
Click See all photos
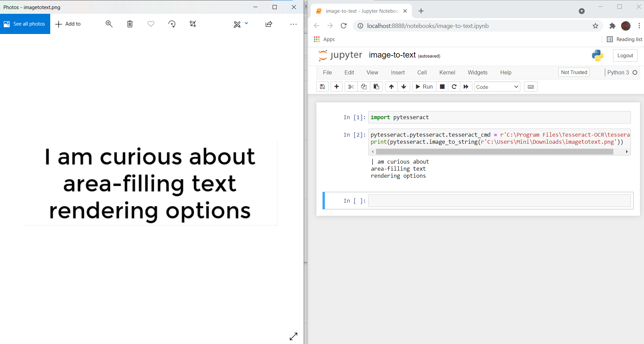tap(25, 24)
